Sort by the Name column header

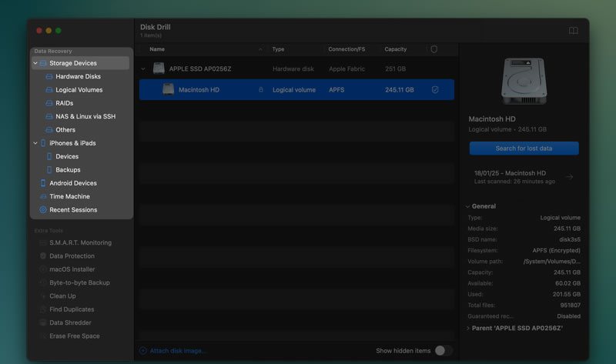157,49
